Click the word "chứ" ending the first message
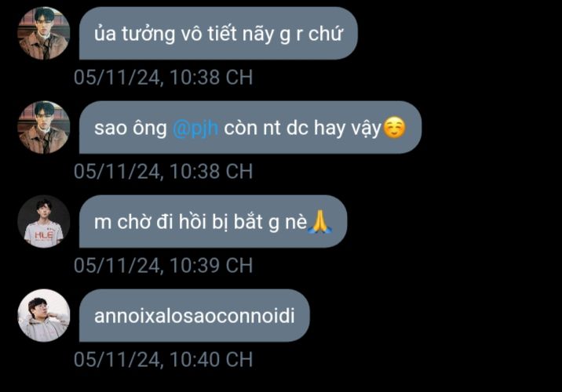Viewport: 562px width, 392px height. pyautogui.click(x=326, y=34)
